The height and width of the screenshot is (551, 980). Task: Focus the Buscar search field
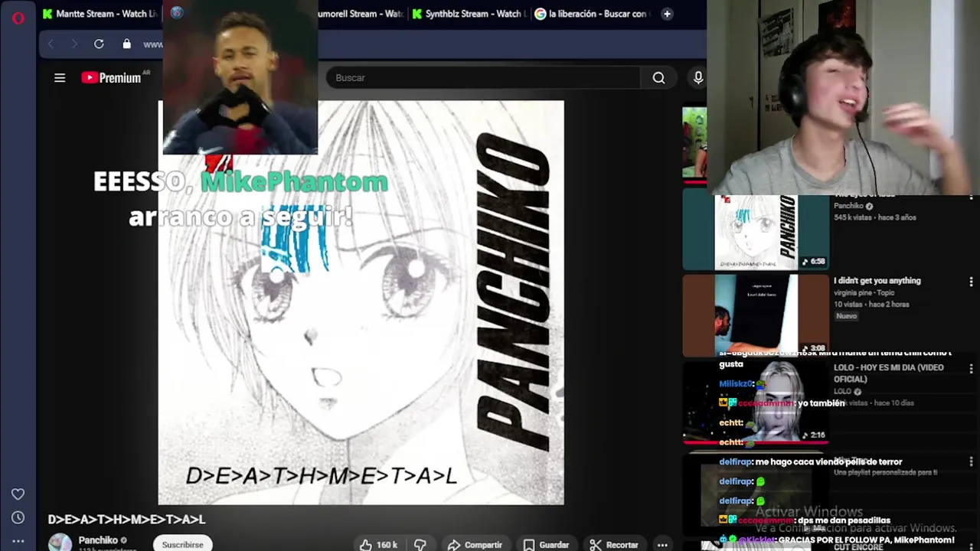(482, 77)
